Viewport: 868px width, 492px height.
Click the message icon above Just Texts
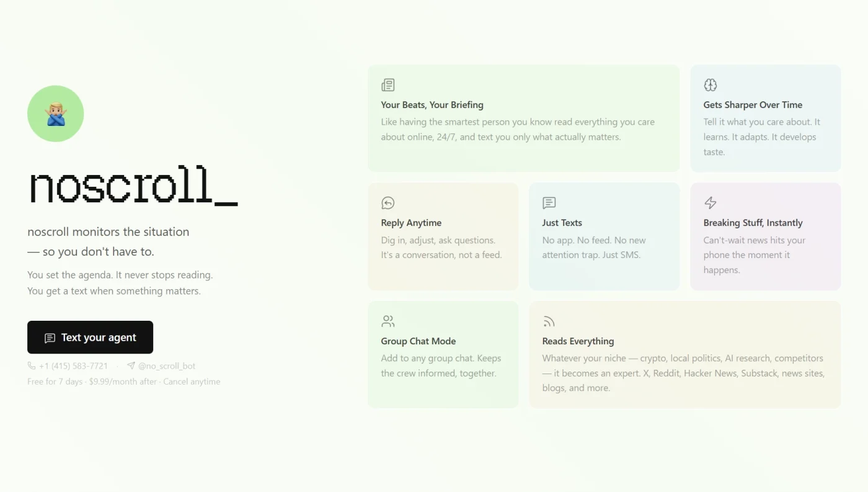point(549,203)
